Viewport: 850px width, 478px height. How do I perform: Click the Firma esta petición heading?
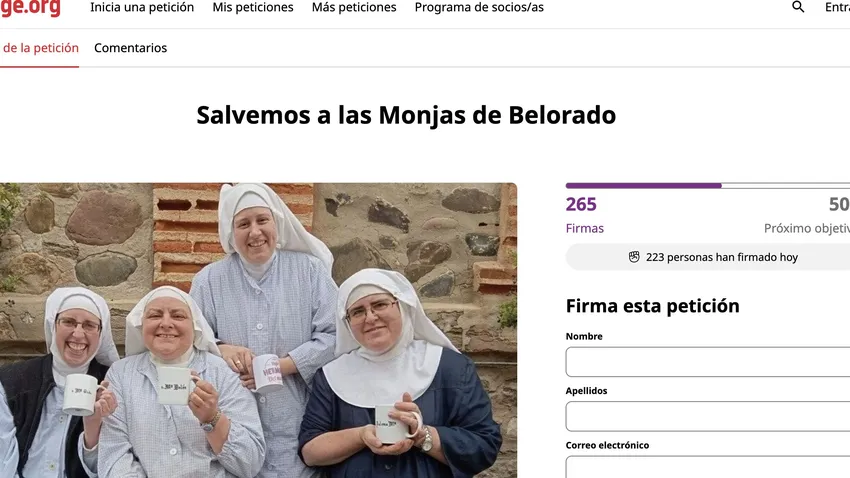click(x=652, y=306)
